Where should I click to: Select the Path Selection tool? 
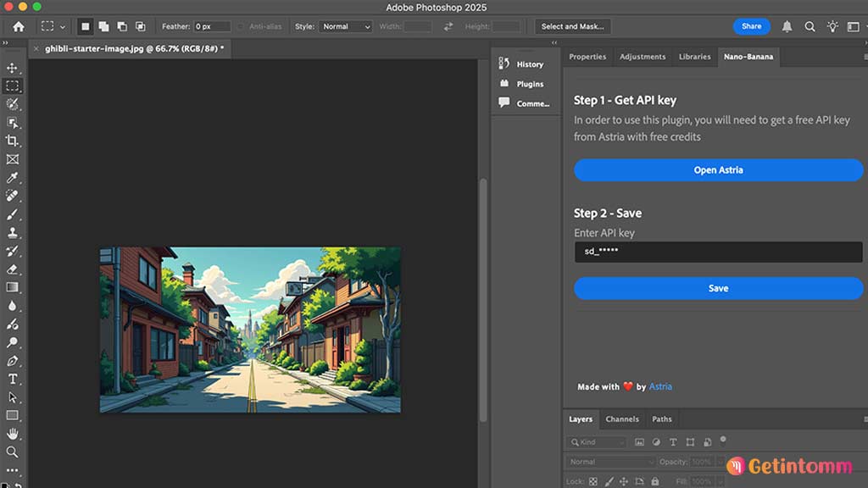12,397
